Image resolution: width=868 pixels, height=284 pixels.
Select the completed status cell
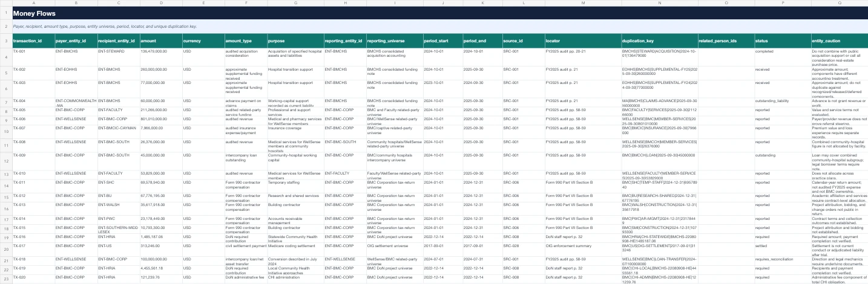click(x=782, y=57)
